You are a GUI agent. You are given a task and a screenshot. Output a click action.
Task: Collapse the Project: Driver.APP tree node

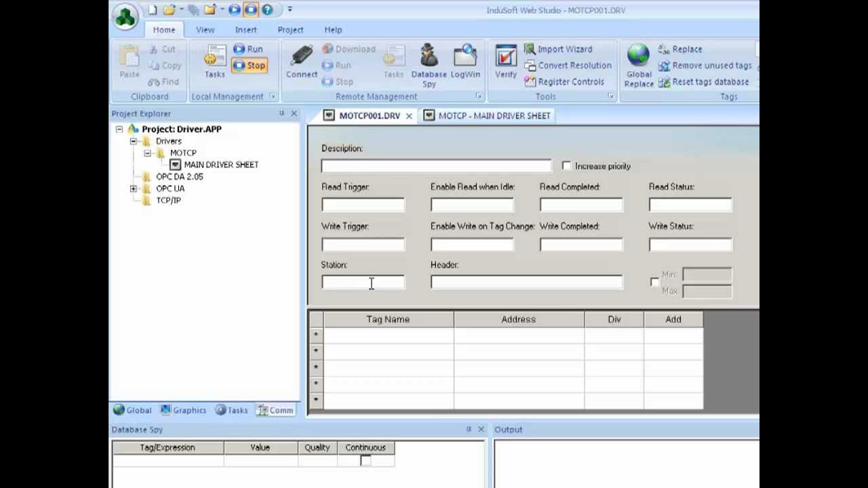coord(119,129)
